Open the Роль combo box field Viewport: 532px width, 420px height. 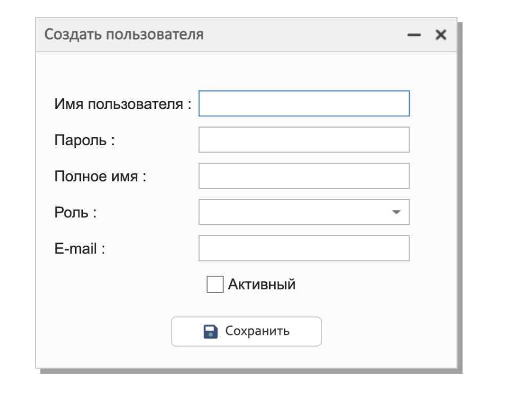(x=293, y=212)
